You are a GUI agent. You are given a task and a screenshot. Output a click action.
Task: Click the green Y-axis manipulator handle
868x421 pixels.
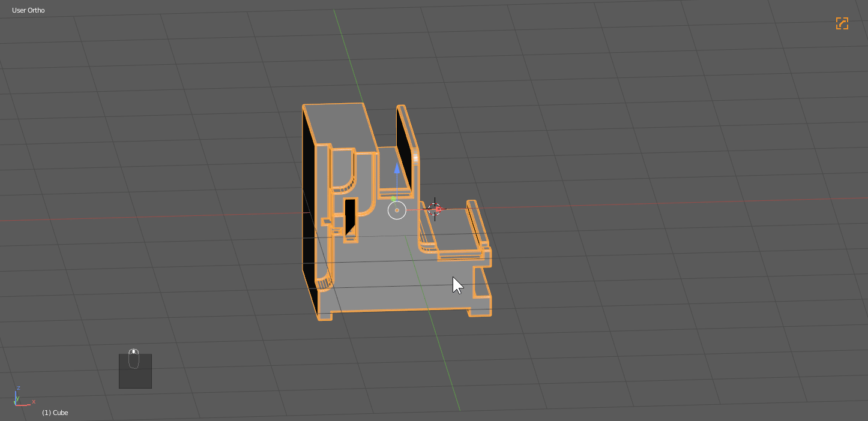393,198
